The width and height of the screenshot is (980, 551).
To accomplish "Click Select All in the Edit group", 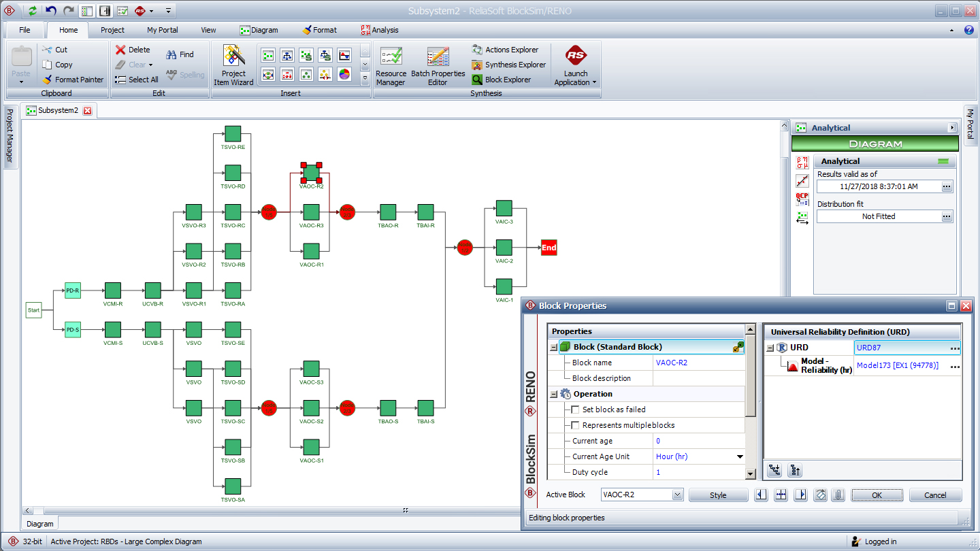I will click(x=137, y=80).
